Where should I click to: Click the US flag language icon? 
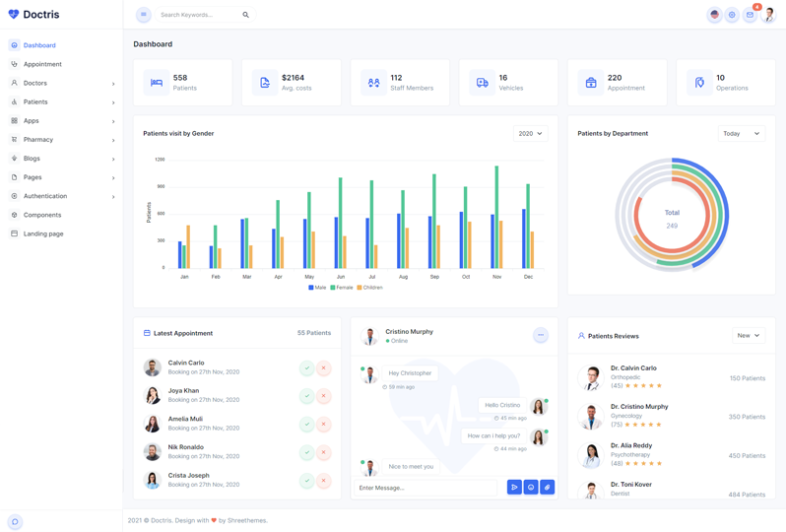pos(714,15)
